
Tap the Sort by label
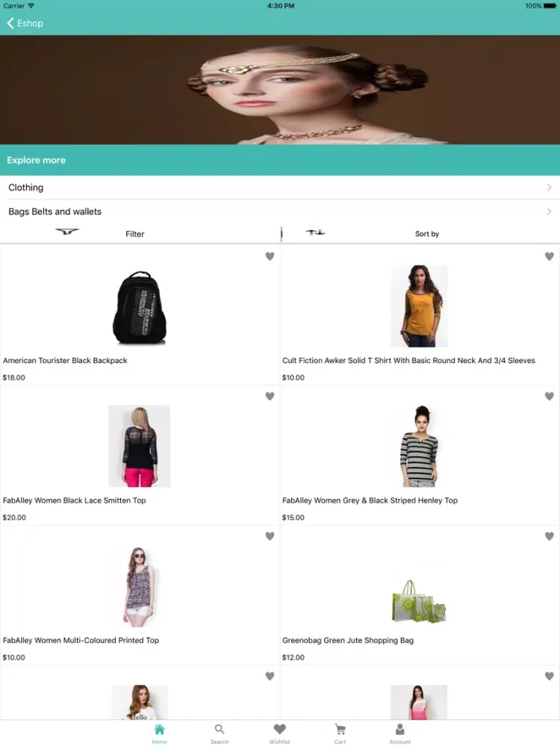(426, 234)
